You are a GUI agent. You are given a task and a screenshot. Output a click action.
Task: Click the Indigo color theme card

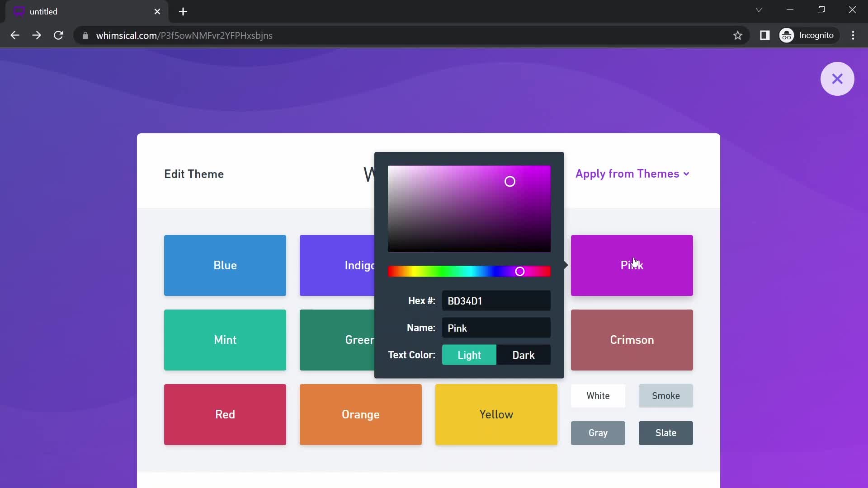point(361,265)
